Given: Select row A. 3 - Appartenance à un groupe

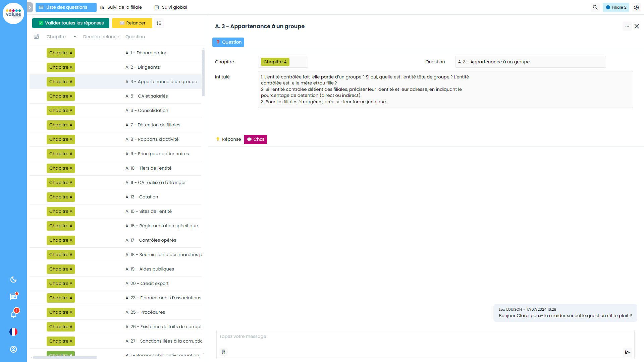Looking at the screenshot, I should click(x=115, y=82).
